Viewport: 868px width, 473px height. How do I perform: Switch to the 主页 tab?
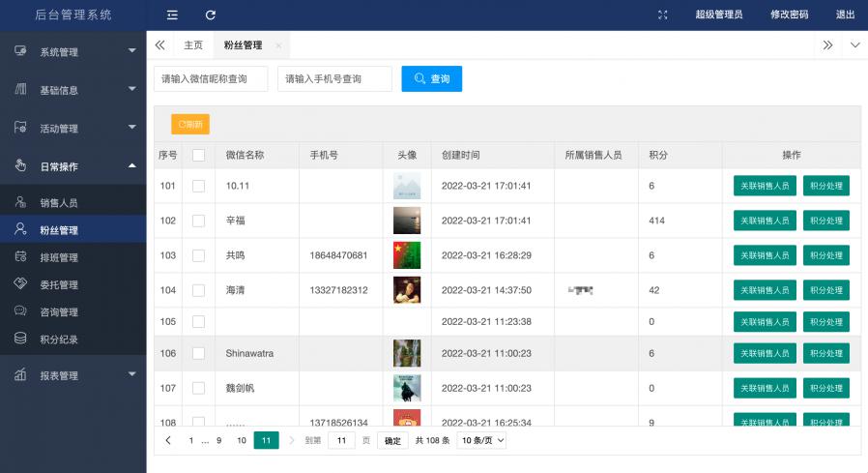click(193, 45)
